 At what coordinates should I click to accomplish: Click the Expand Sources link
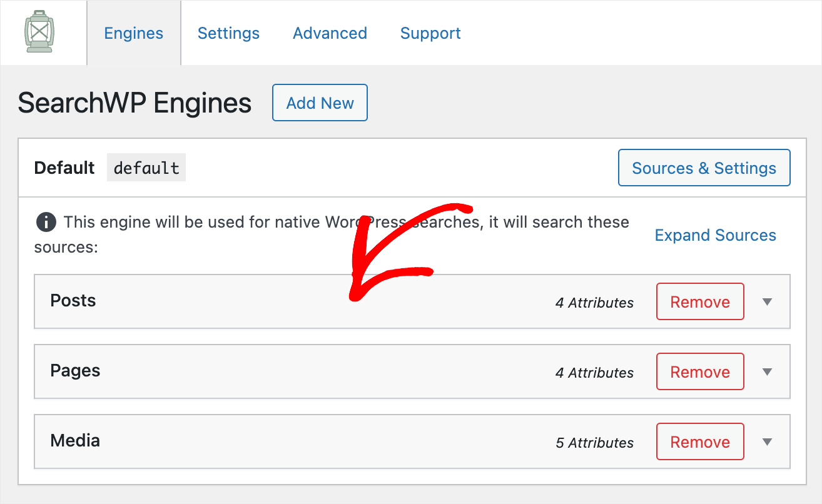715,235
